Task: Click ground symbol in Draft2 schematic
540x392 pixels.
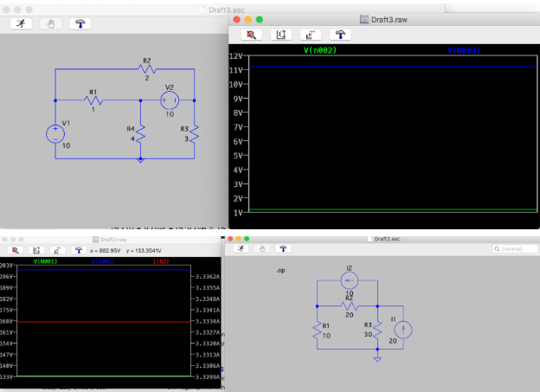Action: click(377, 359)
